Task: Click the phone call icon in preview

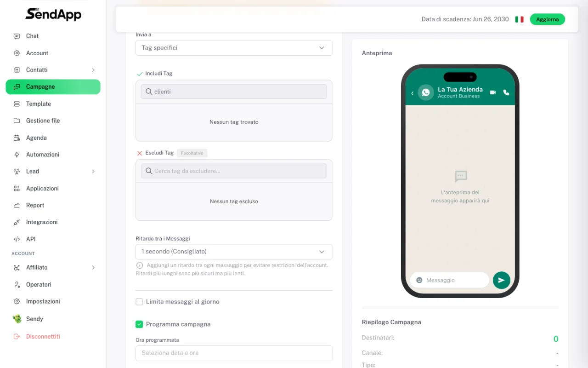Action: pyautogui.click(x=506, y=92)
